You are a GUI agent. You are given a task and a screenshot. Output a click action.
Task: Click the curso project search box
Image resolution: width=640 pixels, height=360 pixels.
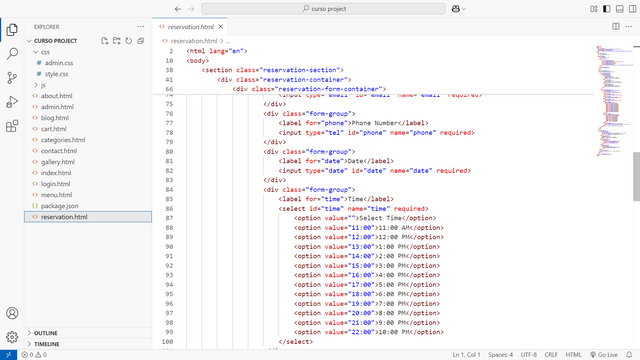coord(324,9)
